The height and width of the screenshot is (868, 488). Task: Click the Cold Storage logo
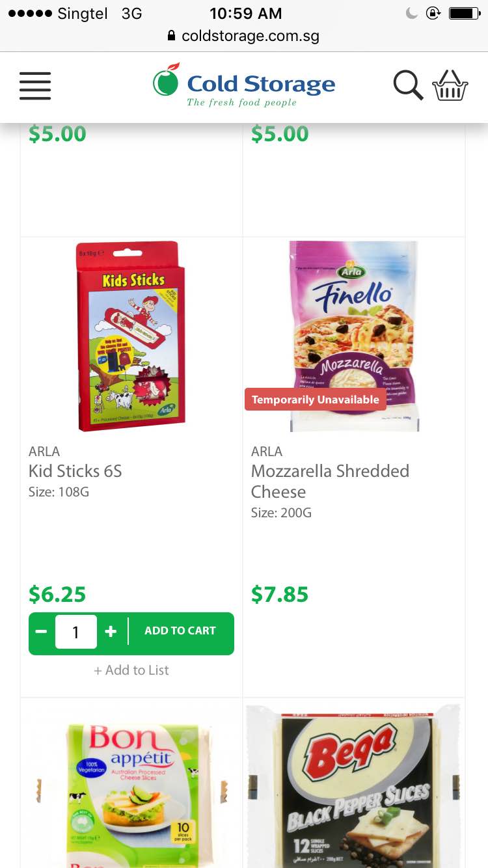coord(244,85)
